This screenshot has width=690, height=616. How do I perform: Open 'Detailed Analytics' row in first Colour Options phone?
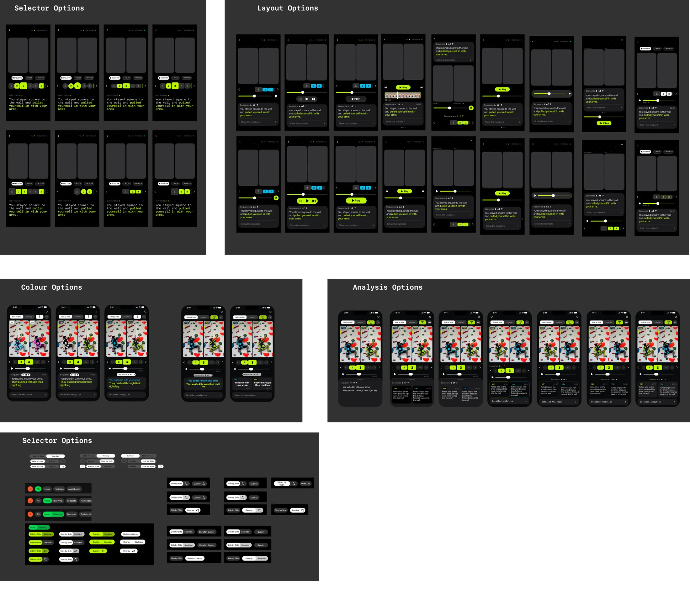[x=29, y=395]
